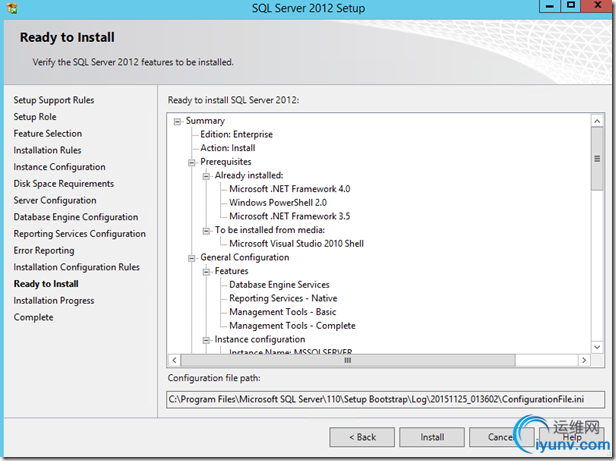
Task: Select Action: Install row
Action: tap(228, 148)
